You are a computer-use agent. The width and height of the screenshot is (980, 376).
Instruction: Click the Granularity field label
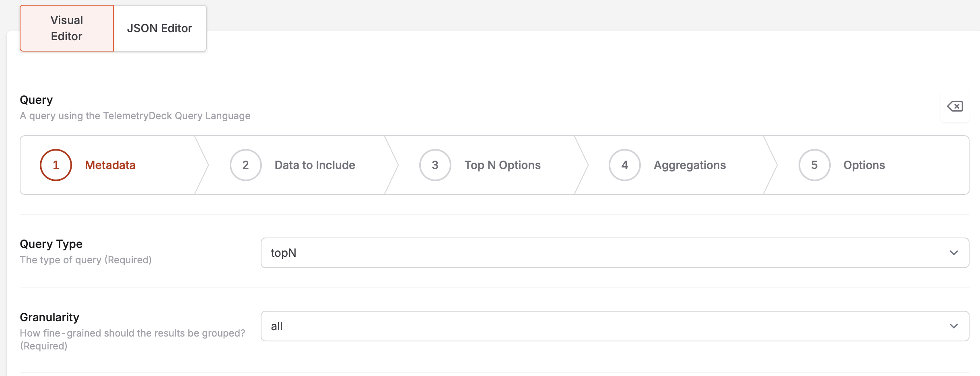tap(49, 317)
